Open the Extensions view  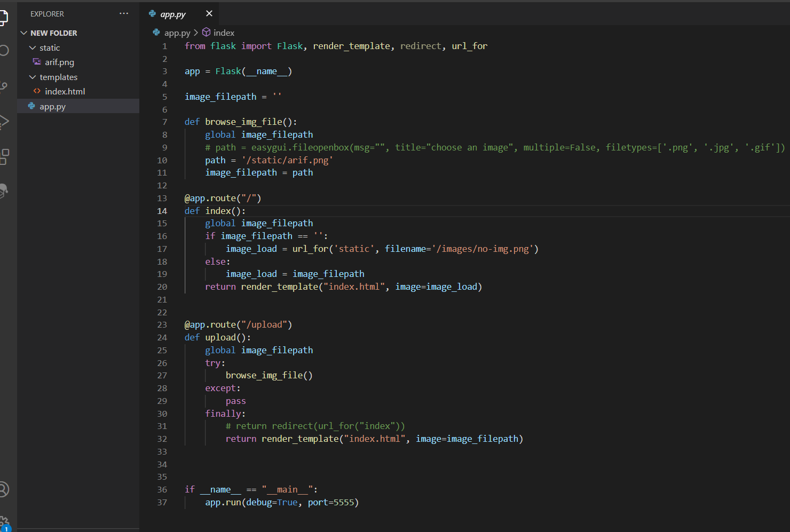pyautogui.click(x=3, y=157)
